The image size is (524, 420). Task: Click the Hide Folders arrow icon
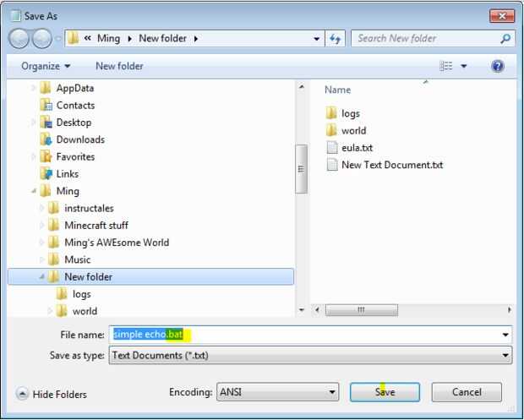click(22, 394)
